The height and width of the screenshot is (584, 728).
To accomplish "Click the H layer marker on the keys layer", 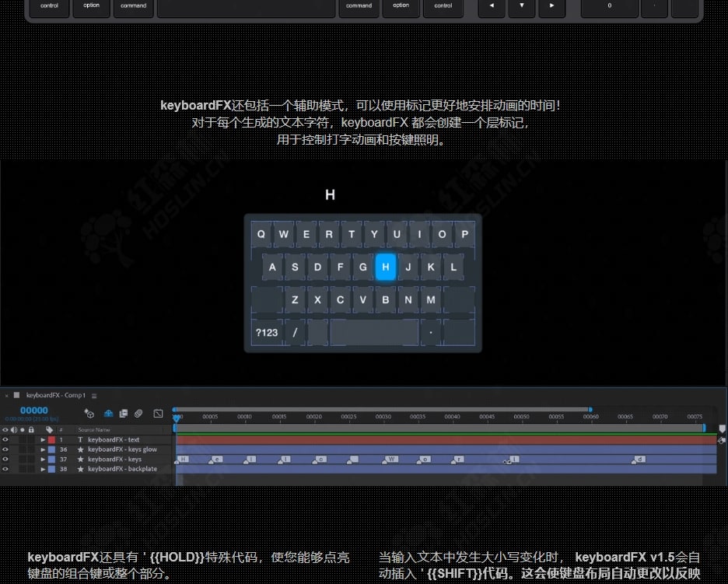I will 182,459.
